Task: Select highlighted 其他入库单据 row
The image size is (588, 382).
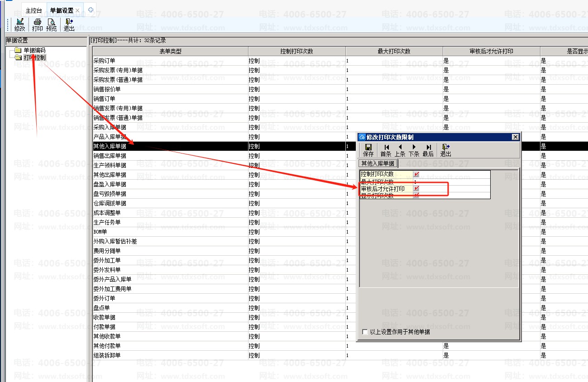Action: coord(340,146)
